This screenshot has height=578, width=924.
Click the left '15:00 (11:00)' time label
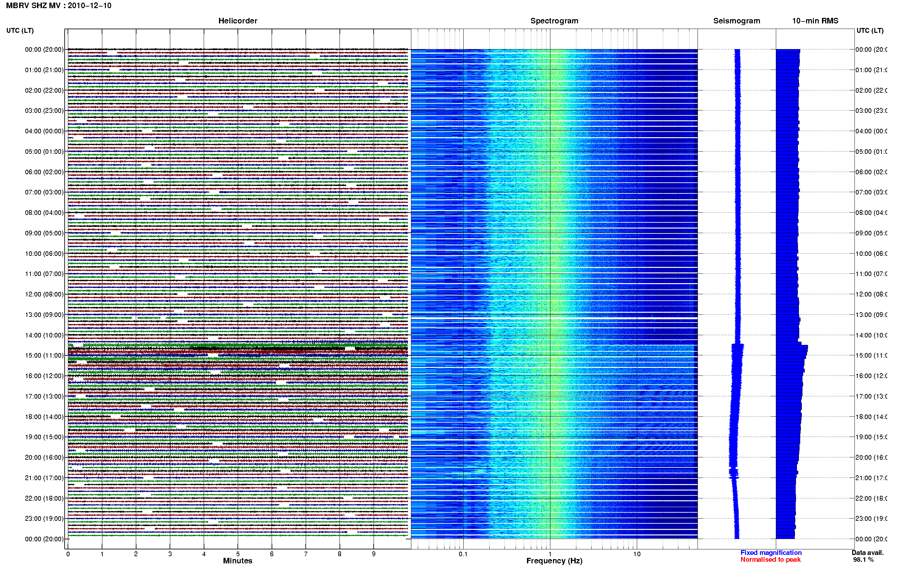(x=44, y=355)
